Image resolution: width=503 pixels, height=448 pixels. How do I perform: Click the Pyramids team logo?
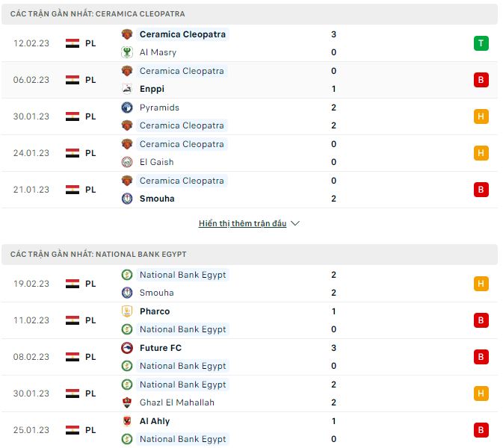coord(127,108)
